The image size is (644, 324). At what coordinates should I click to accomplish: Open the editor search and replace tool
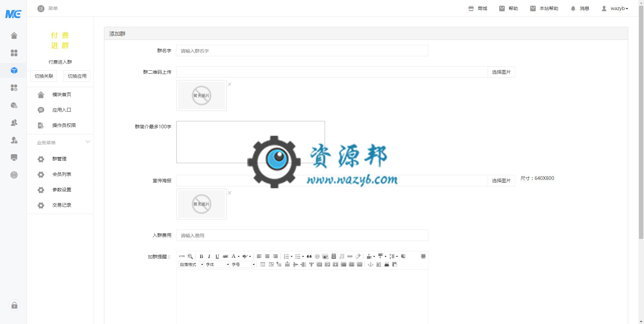coord(190,256)
